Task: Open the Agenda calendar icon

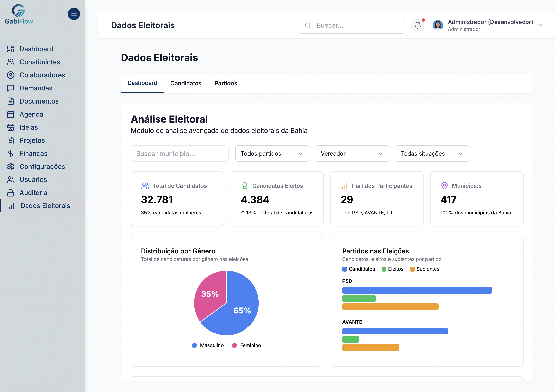Action: point(11,114)
